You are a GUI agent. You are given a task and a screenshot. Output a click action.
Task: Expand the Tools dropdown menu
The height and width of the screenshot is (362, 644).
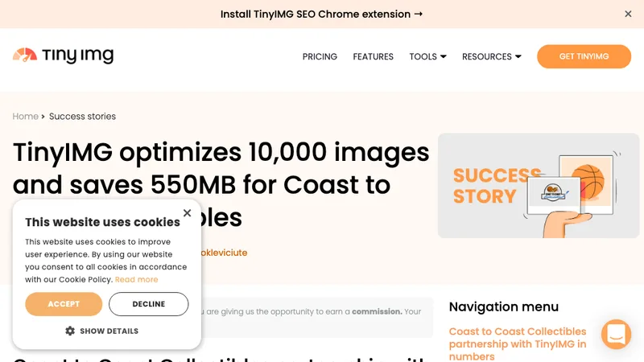tap(427, 56)
